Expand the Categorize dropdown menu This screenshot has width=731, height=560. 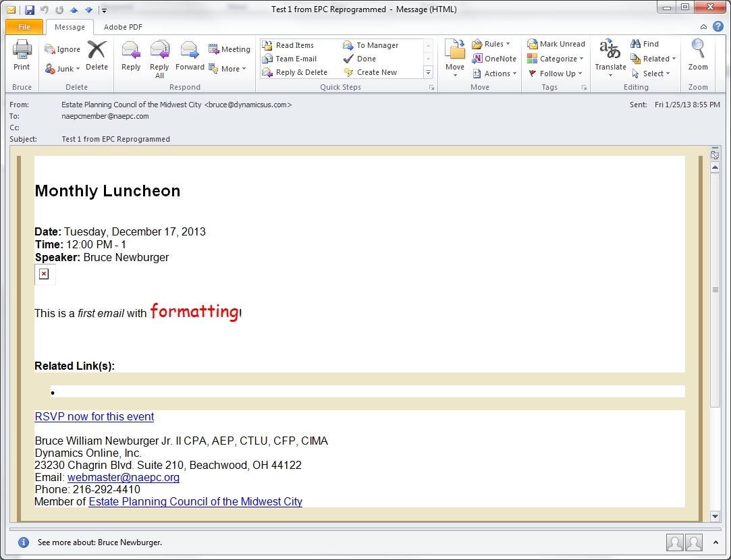click(x=556, y=59)
